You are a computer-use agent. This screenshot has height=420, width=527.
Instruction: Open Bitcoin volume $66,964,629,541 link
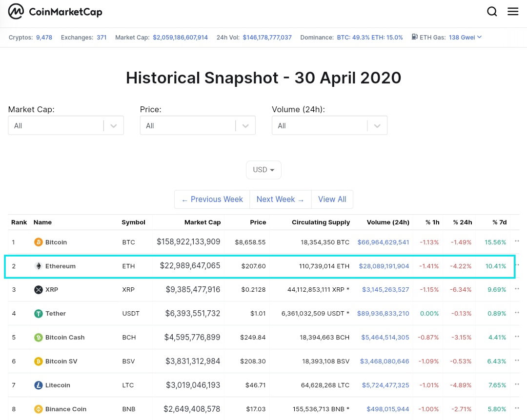click(383, 242)
